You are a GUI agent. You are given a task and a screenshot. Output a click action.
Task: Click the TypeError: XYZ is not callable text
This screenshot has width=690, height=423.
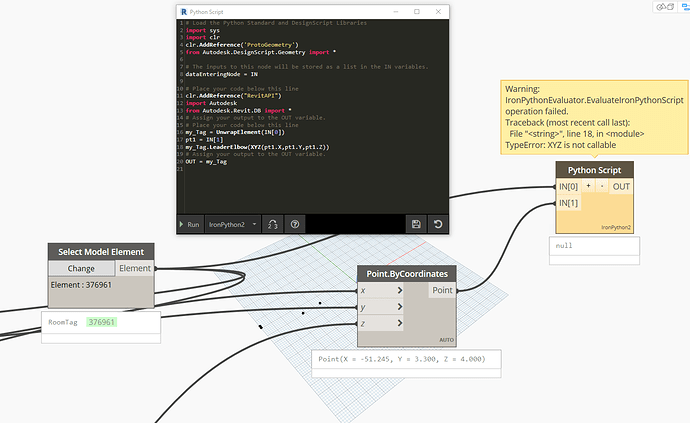560,145
